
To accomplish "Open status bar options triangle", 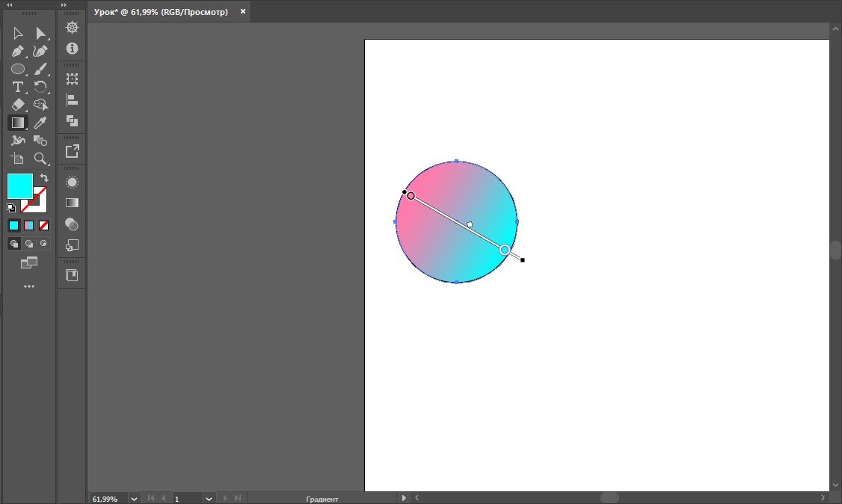I will (x=404, y=498).
